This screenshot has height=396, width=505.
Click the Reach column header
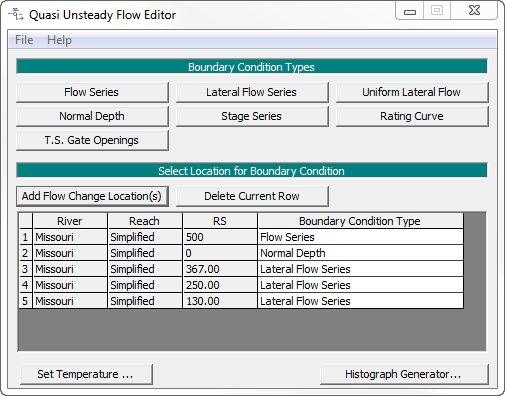point(145,221)
